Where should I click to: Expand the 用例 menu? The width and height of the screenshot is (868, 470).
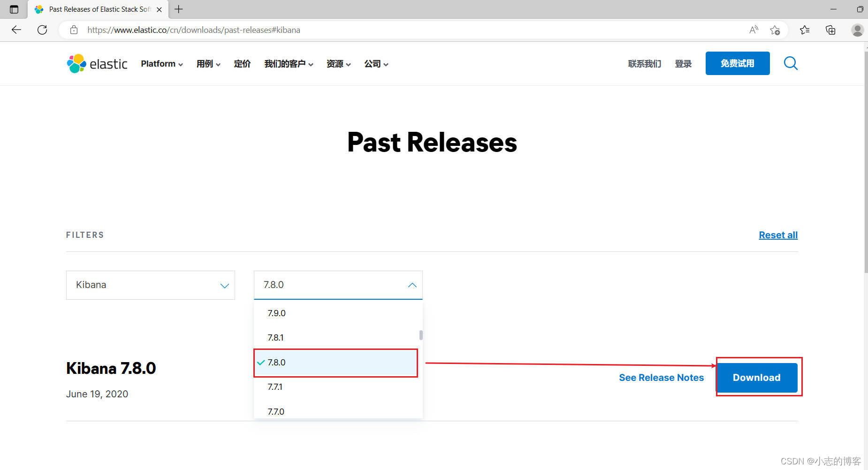coord(208,64)
